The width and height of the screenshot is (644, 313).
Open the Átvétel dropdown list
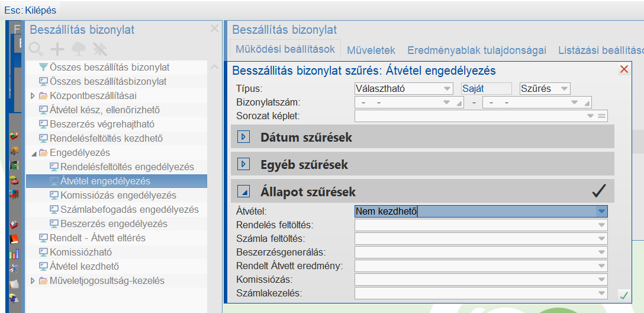tap(601, 211)
